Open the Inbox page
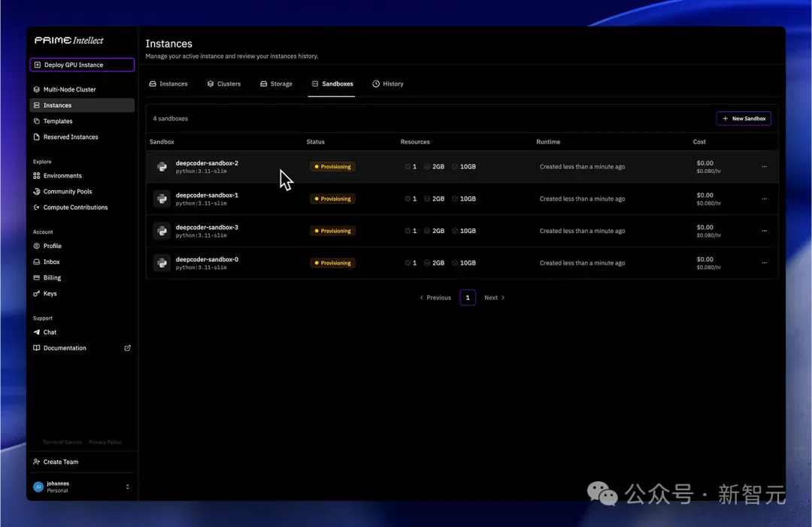 [x=82, y=262]
